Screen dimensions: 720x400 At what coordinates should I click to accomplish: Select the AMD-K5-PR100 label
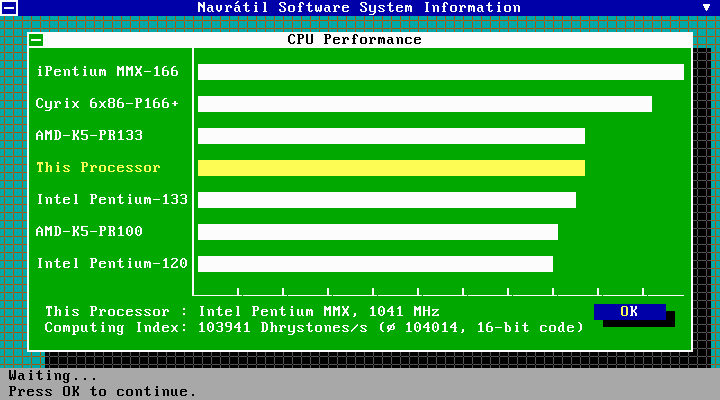tap(89, 231)
